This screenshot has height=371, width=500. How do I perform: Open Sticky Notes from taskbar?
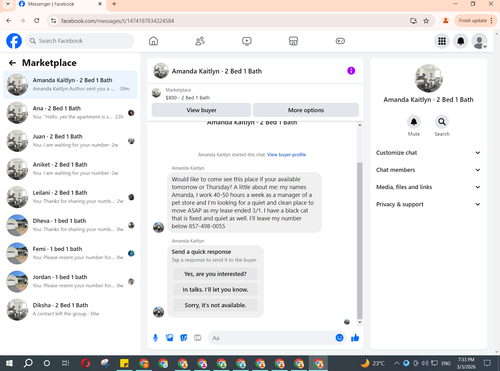click(124, 363)
